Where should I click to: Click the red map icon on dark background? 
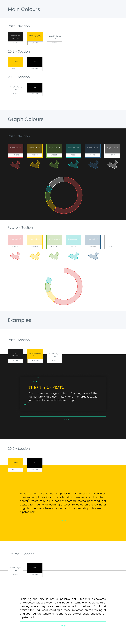15,165
